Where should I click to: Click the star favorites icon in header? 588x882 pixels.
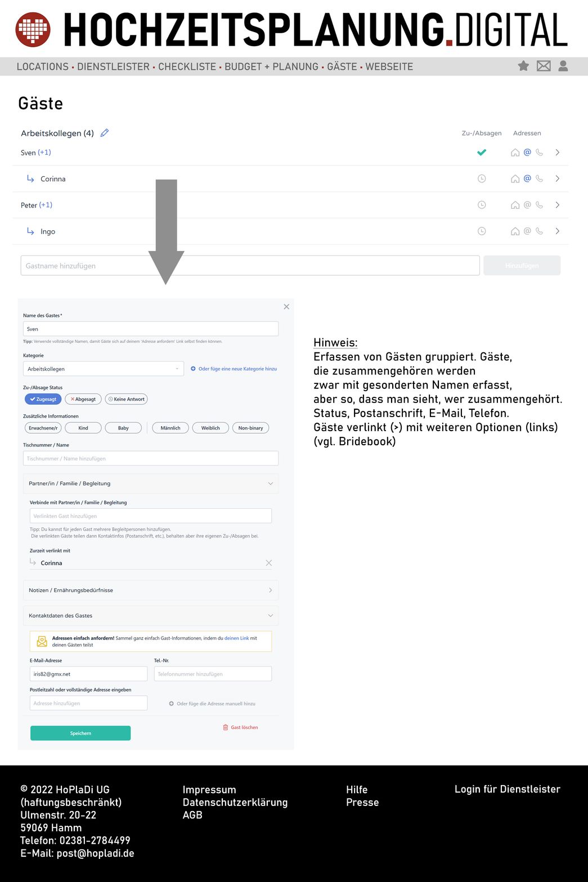coord(523,66)
